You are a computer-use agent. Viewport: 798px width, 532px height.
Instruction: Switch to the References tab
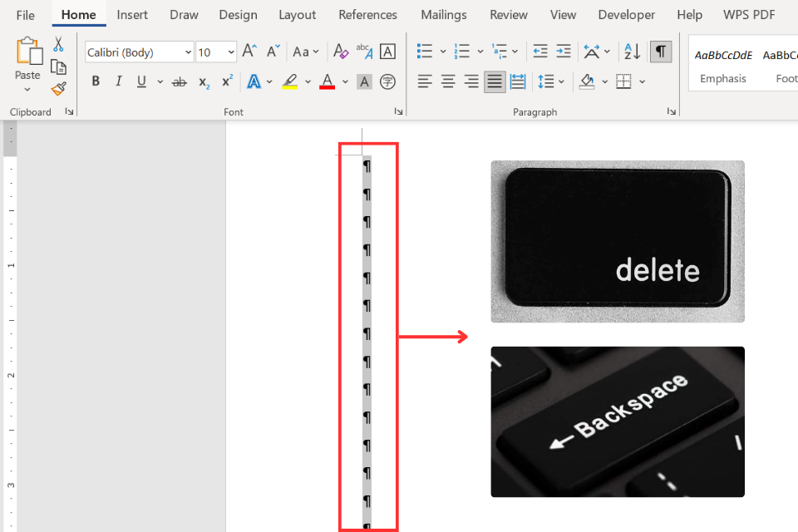coord(368,15)
